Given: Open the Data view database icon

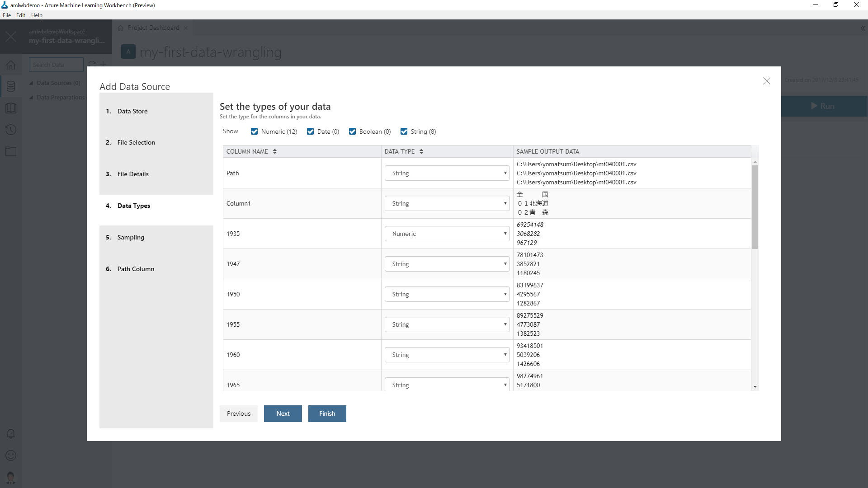Looking at the screenshot, I should (x=11, y=86).
